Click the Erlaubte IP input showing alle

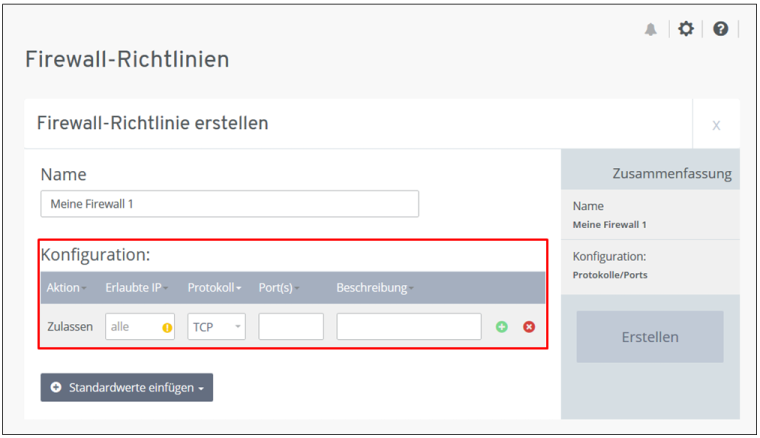click(x=132, y=327)
